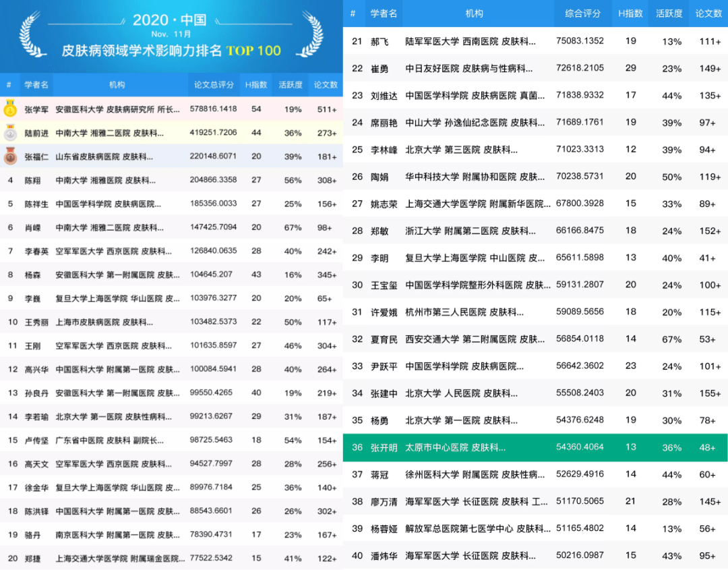The image size is (728, 570).
Task: Sort by the 论文总评分 column header
Action: [x=214, y=85]
